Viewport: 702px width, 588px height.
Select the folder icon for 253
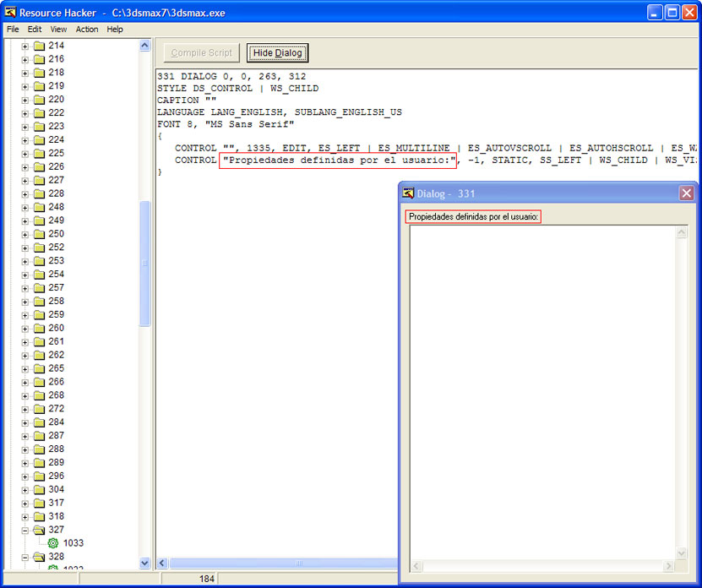[x=40, y=261]
